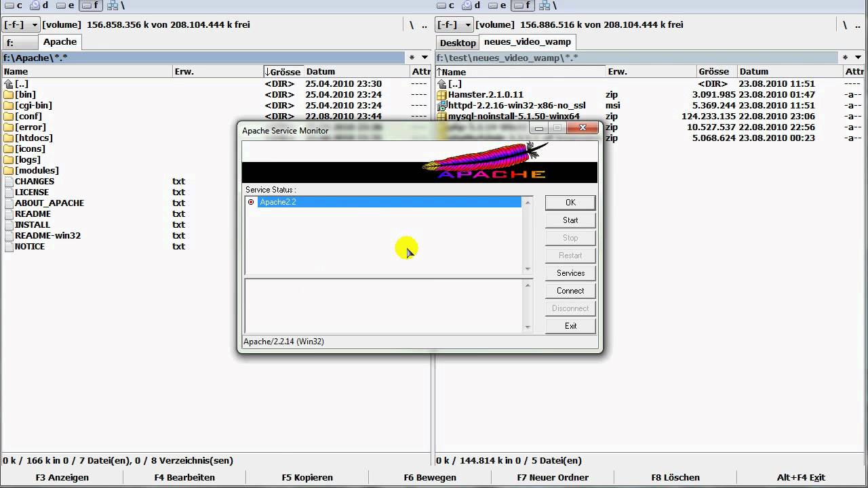Switch to the Apache tab in left panel
Image resolution: width=868 pixels, height=488 pixels.
(x=60, y=42)
